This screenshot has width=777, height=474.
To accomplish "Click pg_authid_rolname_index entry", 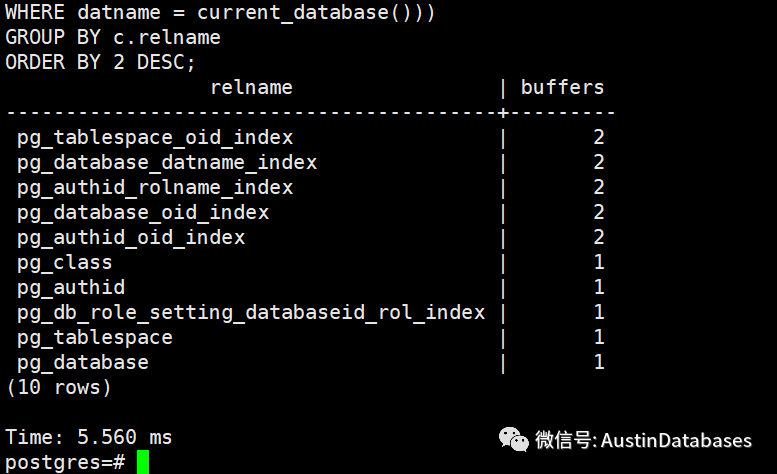I will (x=155, y=187).
